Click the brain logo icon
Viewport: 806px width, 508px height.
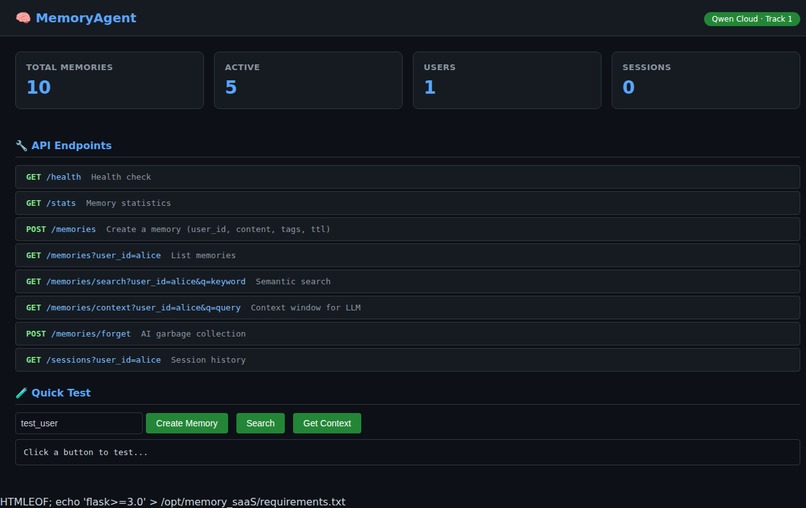23,18
